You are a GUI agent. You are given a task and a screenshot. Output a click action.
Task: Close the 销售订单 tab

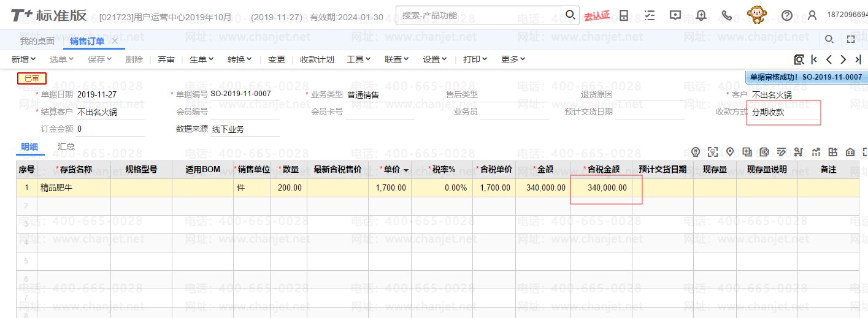coord(114,41)
